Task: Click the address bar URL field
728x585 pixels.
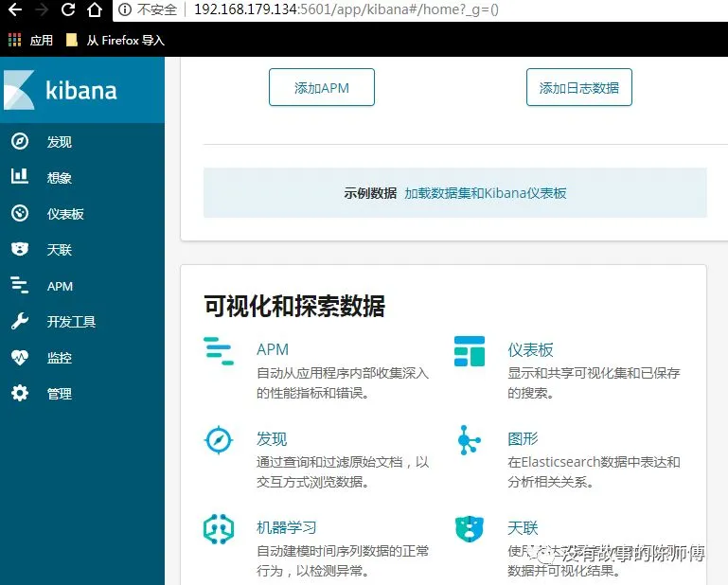Action: (420, 9)
